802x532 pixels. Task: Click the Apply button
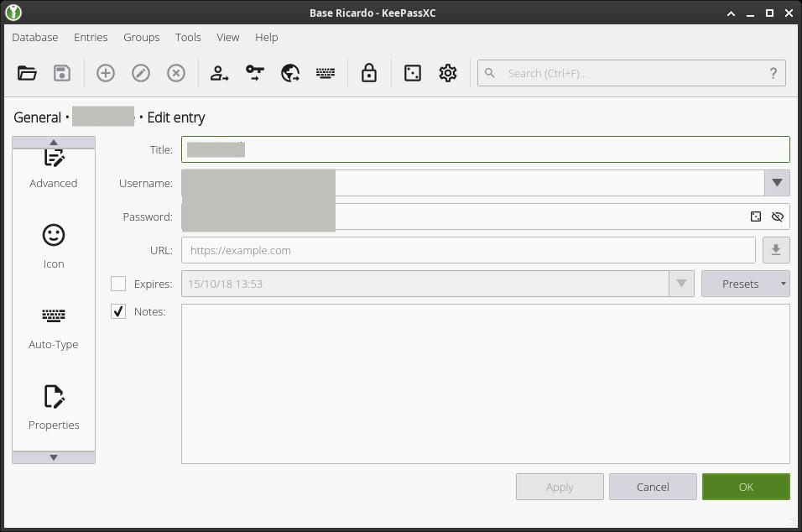coord(560,487)
